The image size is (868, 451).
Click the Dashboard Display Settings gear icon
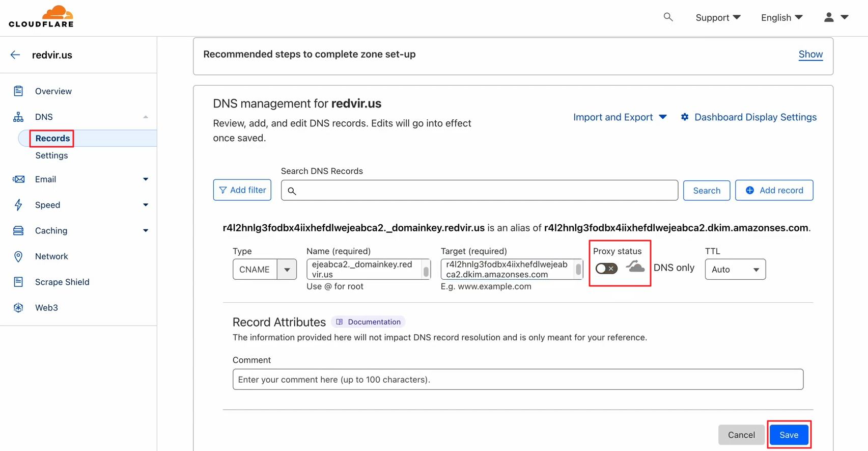click(x=685, y=117)
